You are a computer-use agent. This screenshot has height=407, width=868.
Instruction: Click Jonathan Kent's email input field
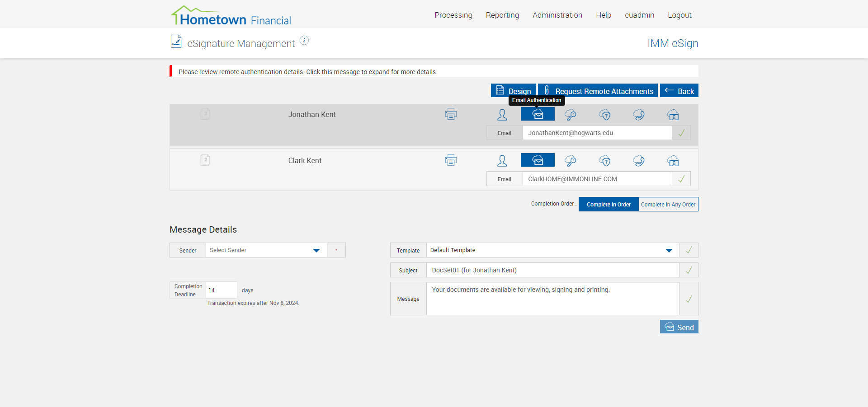click(x=597, y=133)
